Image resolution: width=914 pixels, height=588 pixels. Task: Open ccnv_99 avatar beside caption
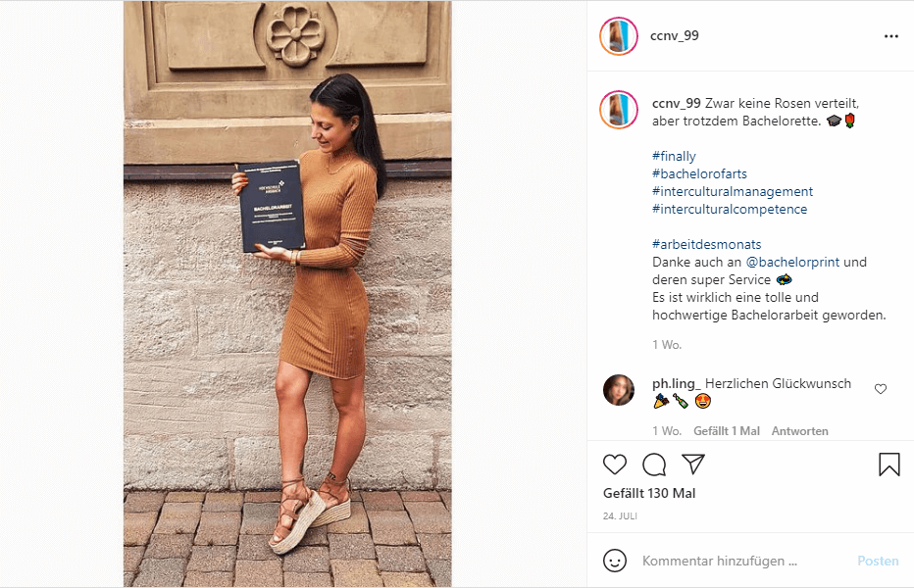619,110
